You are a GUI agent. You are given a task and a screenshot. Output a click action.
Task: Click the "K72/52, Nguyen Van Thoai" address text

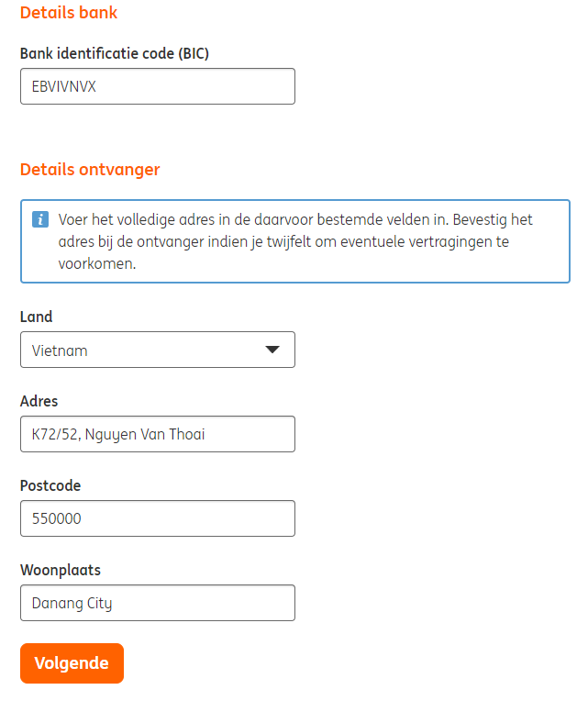118,434
